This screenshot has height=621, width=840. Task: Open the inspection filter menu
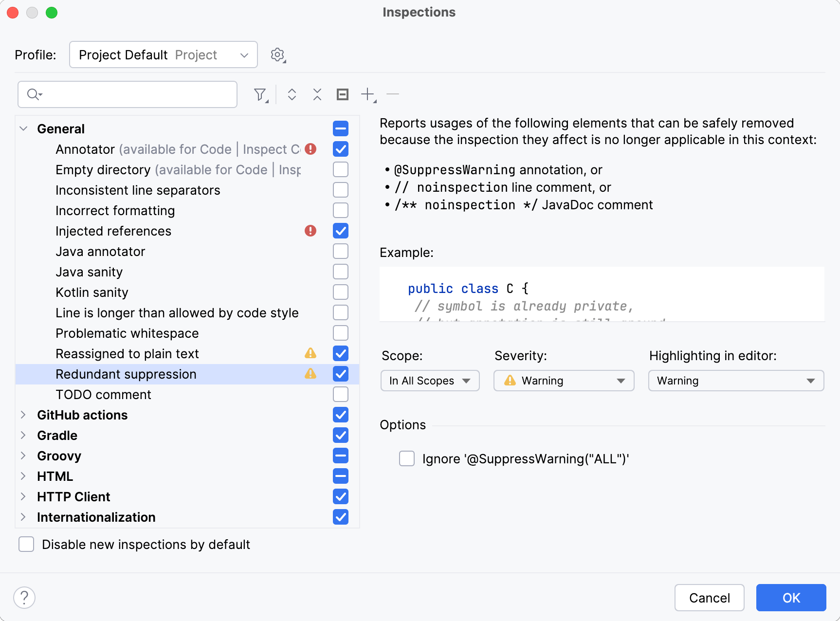pyautogui.click(x=261, y=94)
